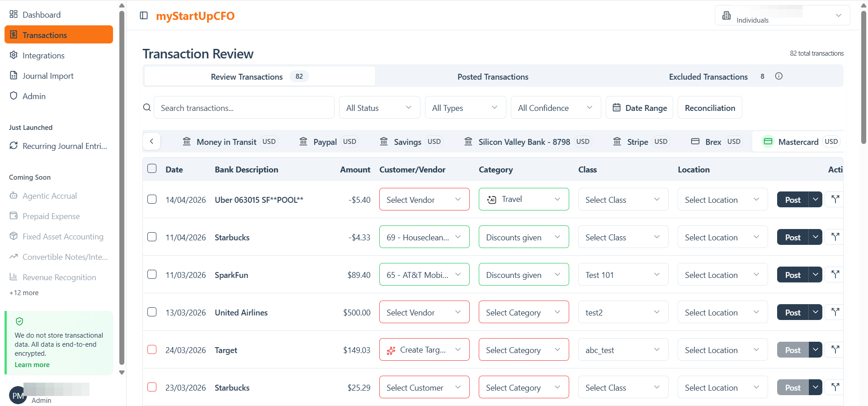The height and width of the screenshot is (406, 868).
Task: Click the Recurring Journal Entries refresh icon
Action: tap(14, 146)
